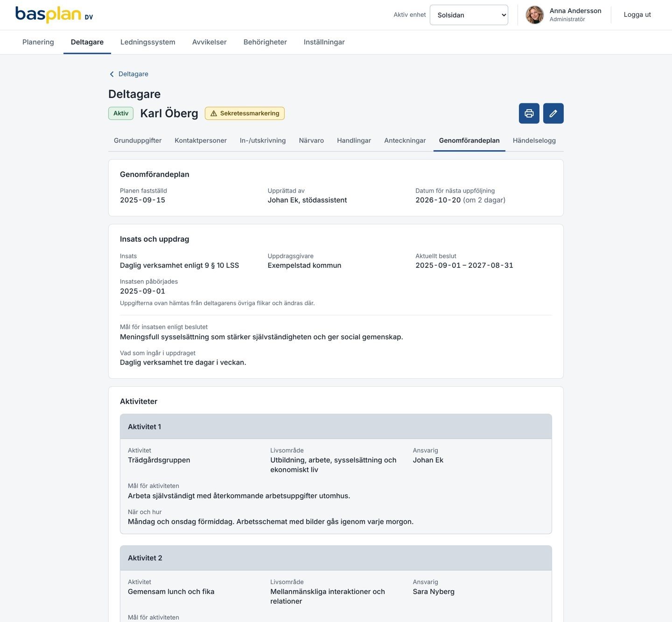View the Anteckningar tab
Viewport: 672px width, 622px height.
click(405, 140)
